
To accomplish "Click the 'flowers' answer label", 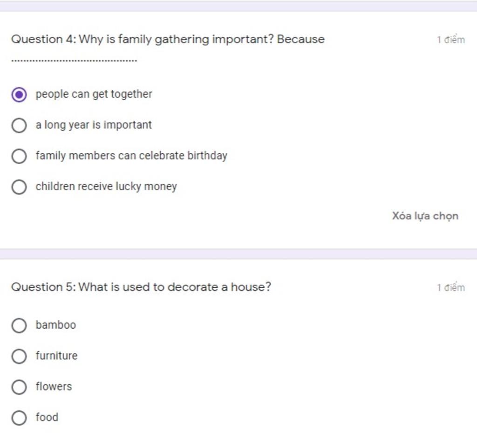I will tap(54, 386).
